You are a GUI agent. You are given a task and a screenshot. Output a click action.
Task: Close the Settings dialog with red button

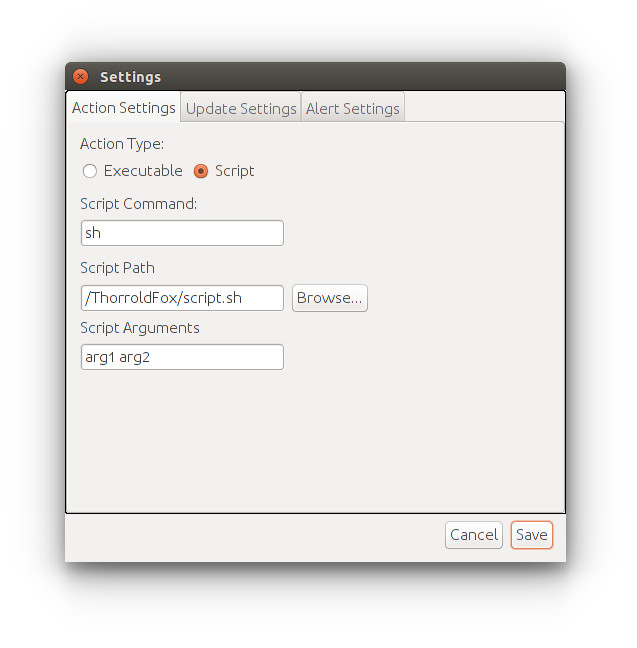point(80,76)
